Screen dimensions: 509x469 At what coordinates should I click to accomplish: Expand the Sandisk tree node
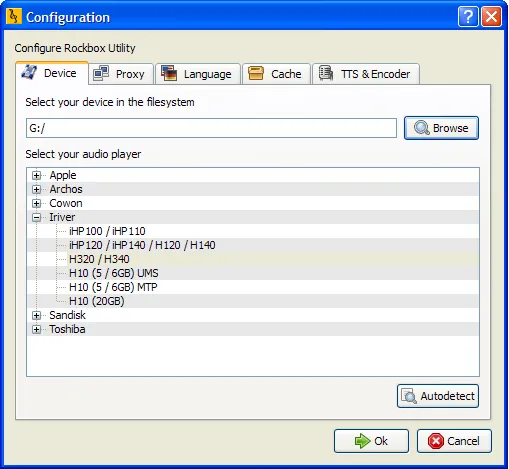point(37,315)
